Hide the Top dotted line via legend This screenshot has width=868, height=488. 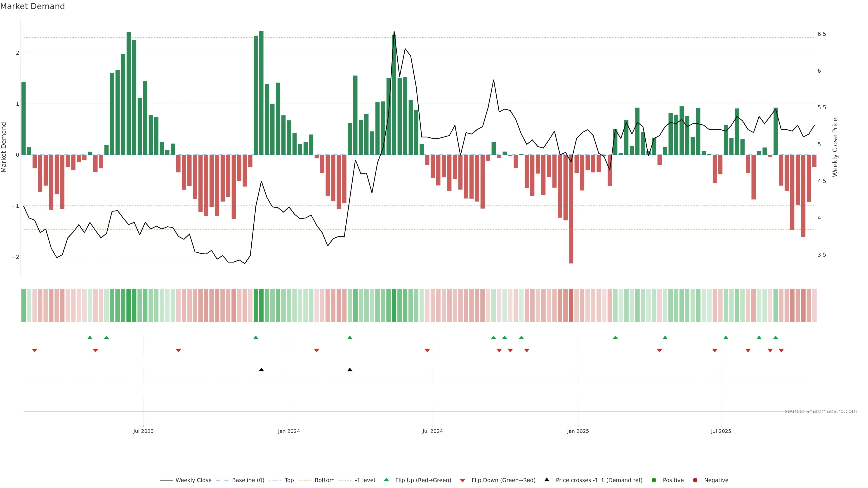[289, 480]
